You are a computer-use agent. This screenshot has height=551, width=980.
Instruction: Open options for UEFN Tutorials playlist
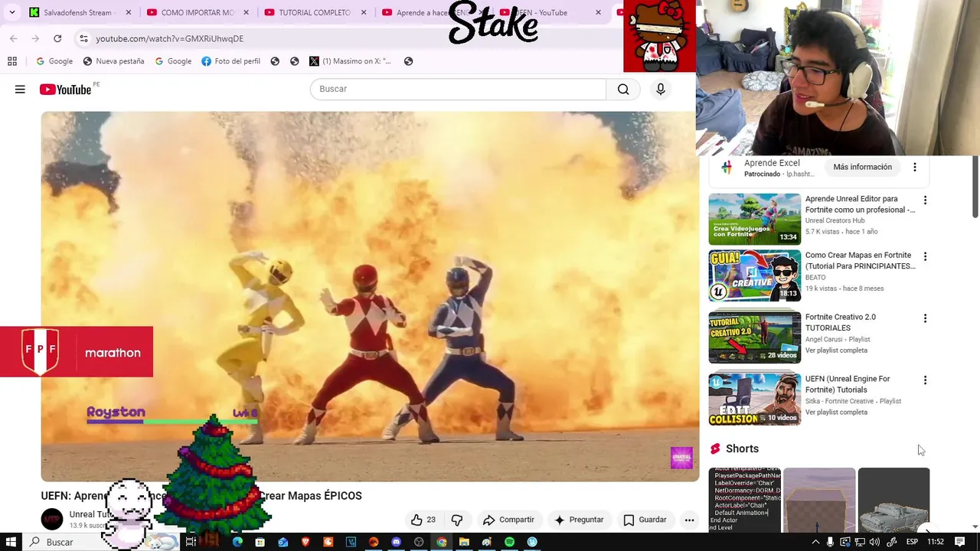point(925,380)
